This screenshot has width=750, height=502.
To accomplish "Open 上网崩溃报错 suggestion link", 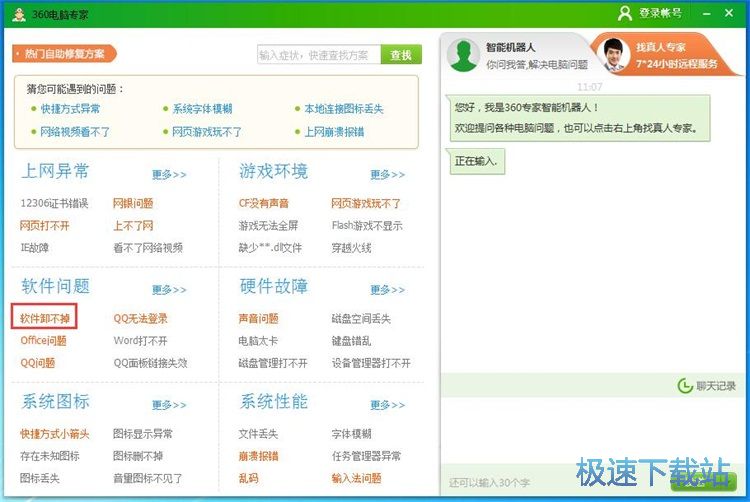I will pyautogui.click(x=334, y=132).
